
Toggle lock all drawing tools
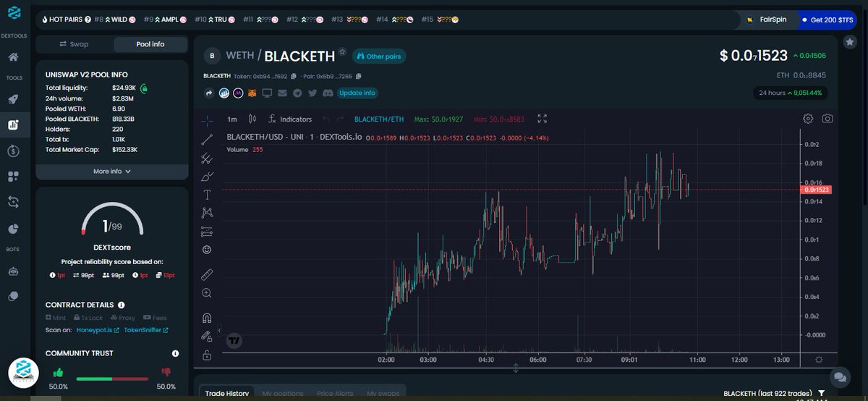(207, 355)
